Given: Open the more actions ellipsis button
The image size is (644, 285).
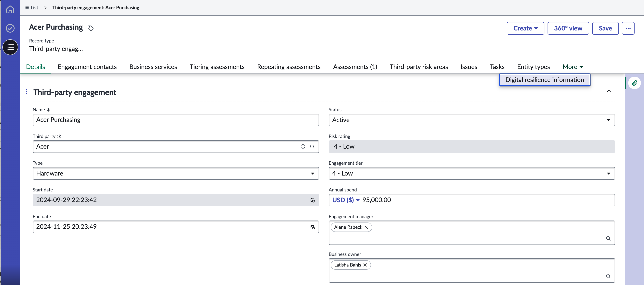Looking at the screenshot, I should [628, 28].
